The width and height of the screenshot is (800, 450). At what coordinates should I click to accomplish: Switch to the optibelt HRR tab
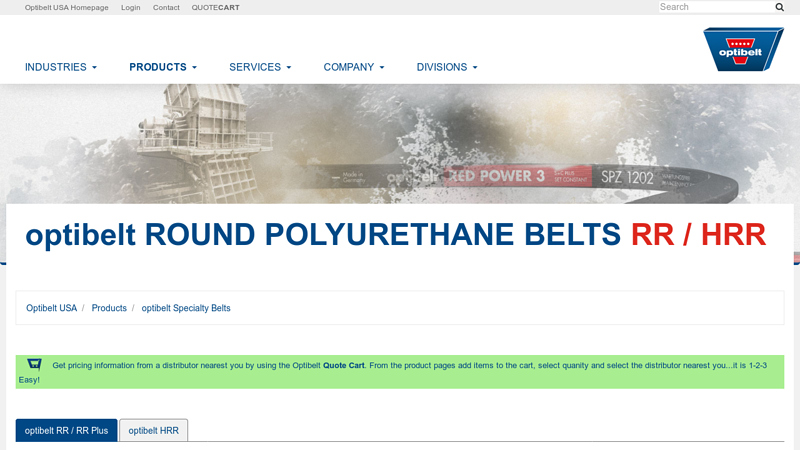(154, 430)
